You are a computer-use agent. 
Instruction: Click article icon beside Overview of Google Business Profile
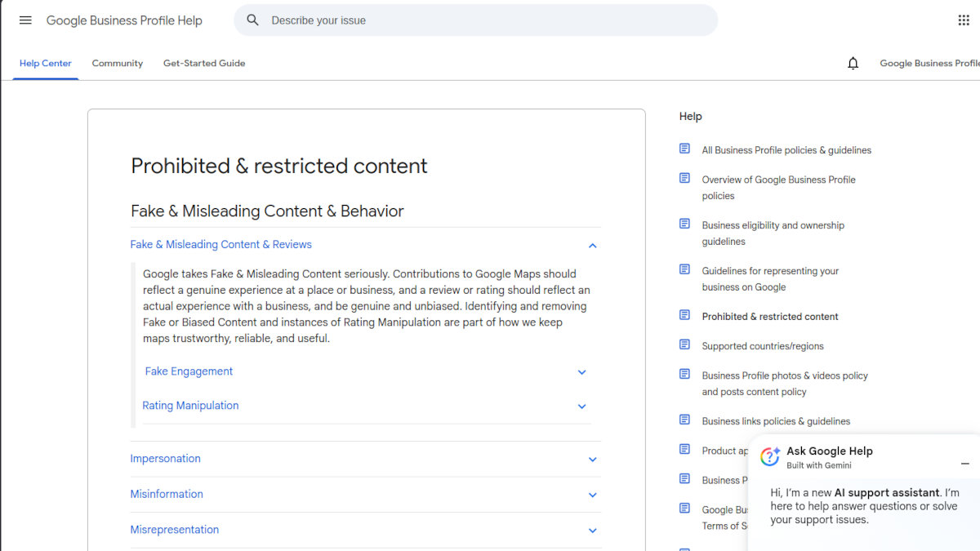(x=684, y=178)
